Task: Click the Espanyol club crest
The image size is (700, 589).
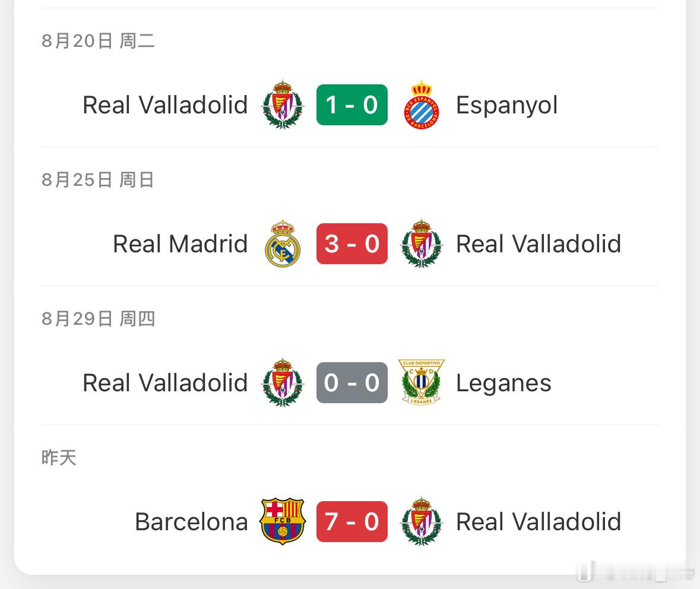Action: point(422,105)
